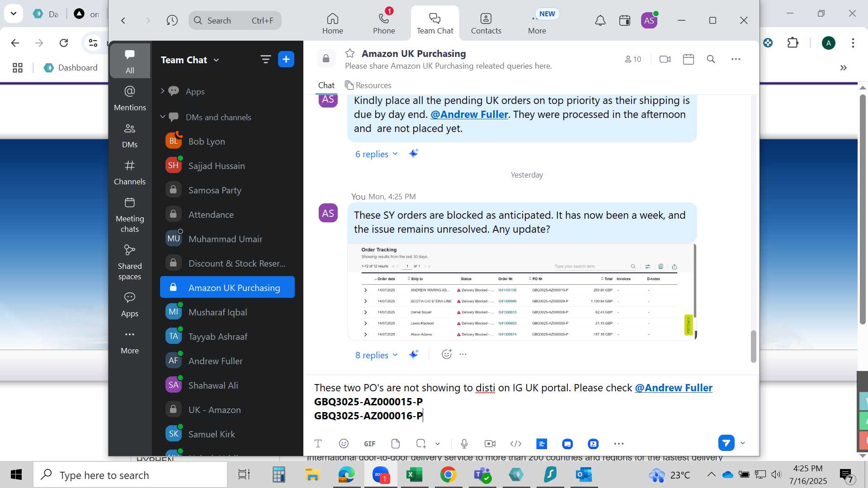Schedule a meeting from channel header

[688, 59]
